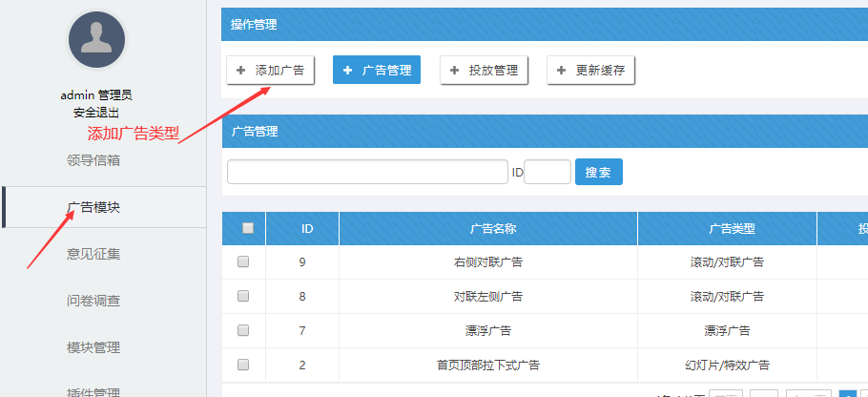Click the admin user avatar icon
The width and height of the screenshot is (868, 397).
pos(96,40)
